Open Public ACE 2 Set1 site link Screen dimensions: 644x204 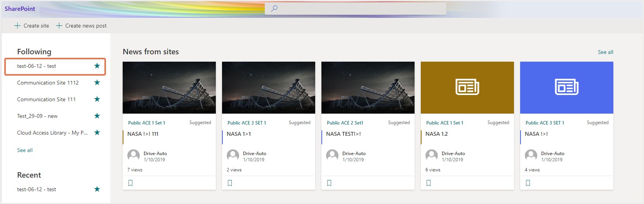[x=345, y=123]
